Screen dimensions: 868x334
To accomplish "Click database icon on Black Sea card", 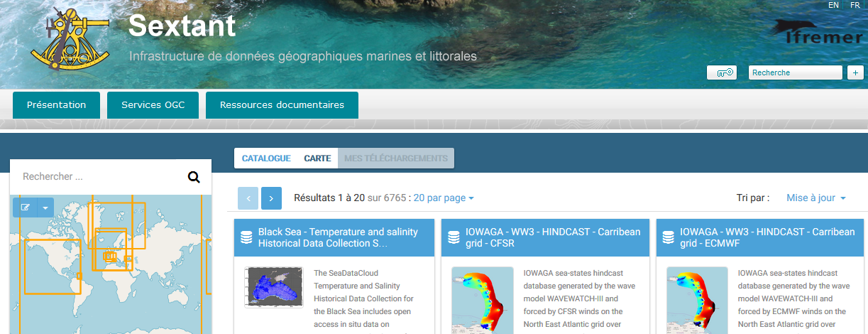I will [246, 237].
